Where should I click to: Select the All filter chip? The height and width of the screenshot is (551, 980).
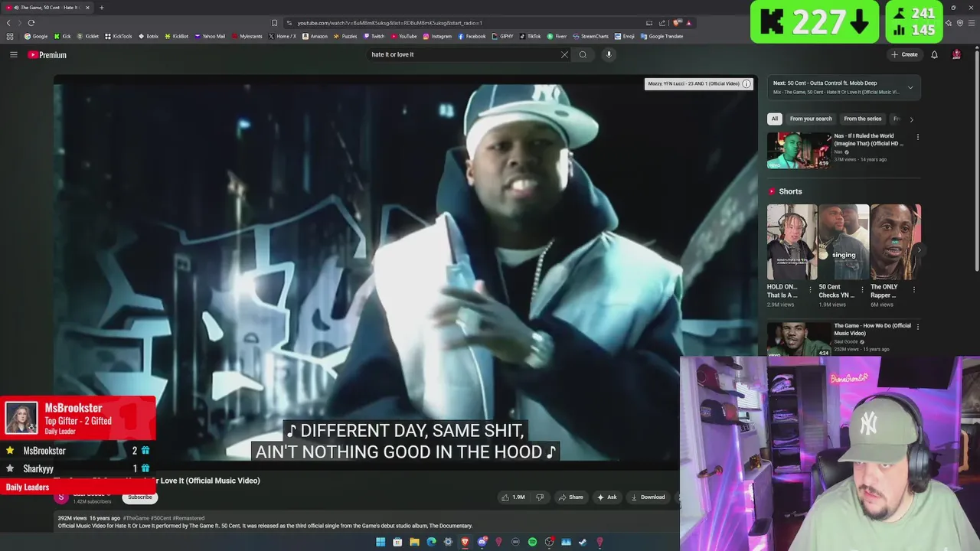point(775,119)
